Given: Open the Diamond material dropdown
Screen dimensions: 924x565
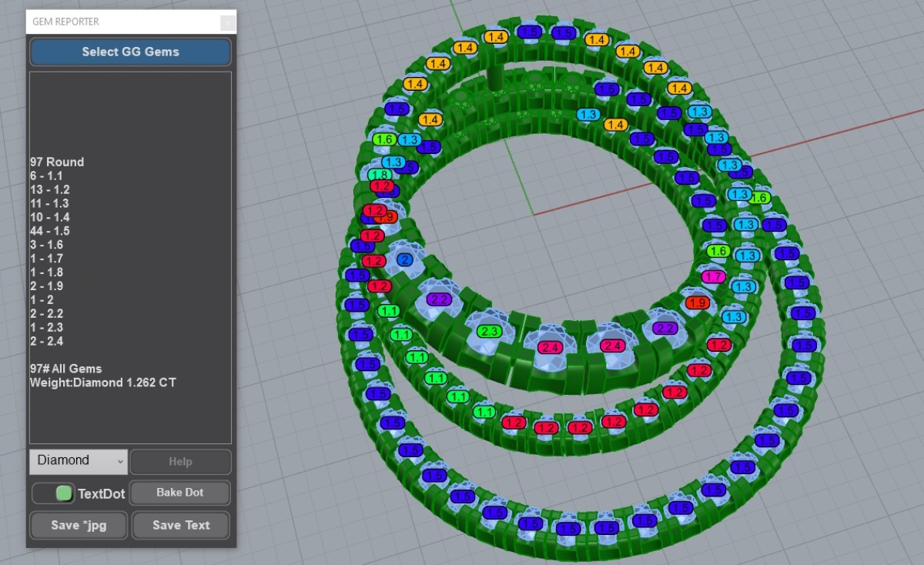Looking at the screenshot, I should [79, 461].
